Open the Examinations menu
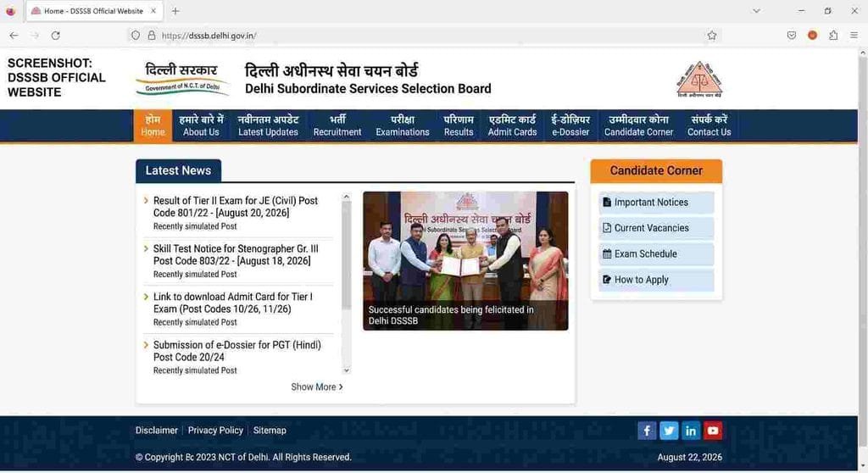 [403, 125]
